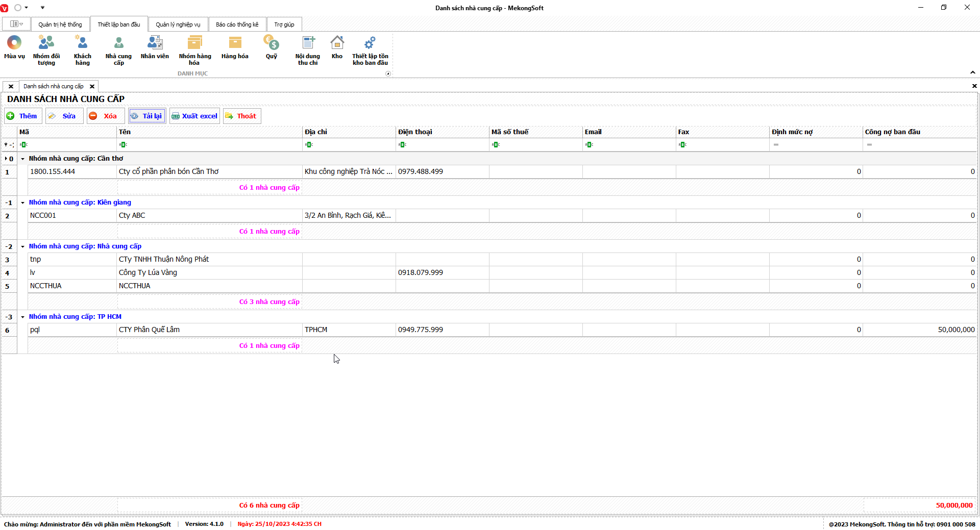Collapse the ribbon with the caret arrow

pos(973,72)
